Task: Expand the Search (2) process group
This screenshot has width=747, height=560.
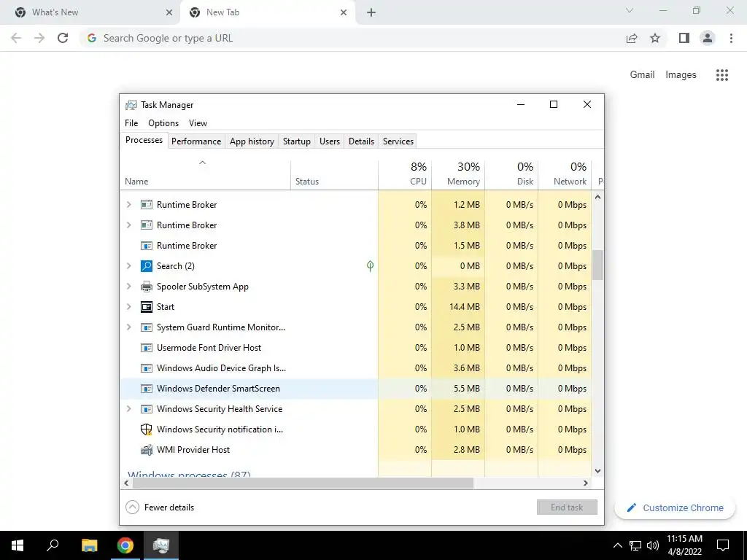Action: (128, 265)
